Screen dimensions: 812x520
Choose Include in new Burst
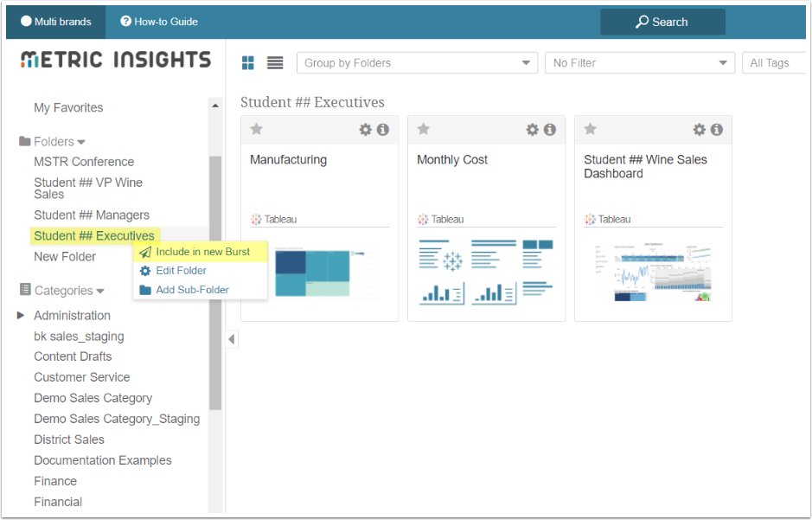click(202, 252)
